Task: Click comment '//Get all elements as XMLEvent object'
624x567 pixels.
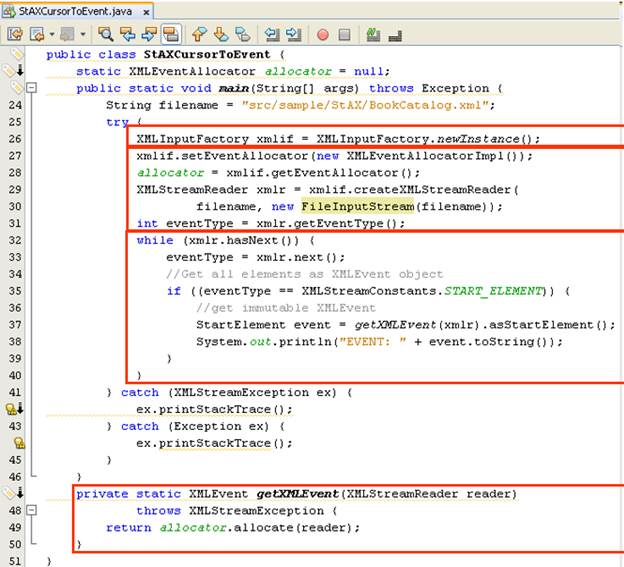Action: pos(304,274)
